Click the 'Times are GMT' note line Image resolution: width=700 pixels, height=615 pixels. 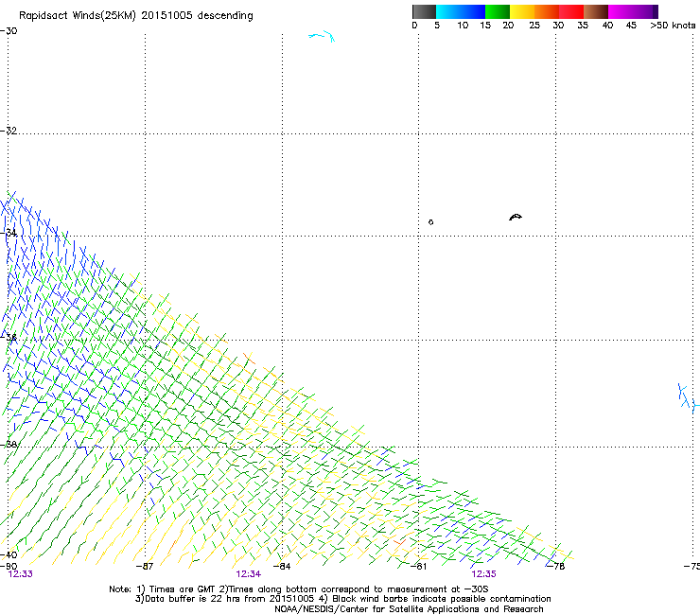pos(299,589)
